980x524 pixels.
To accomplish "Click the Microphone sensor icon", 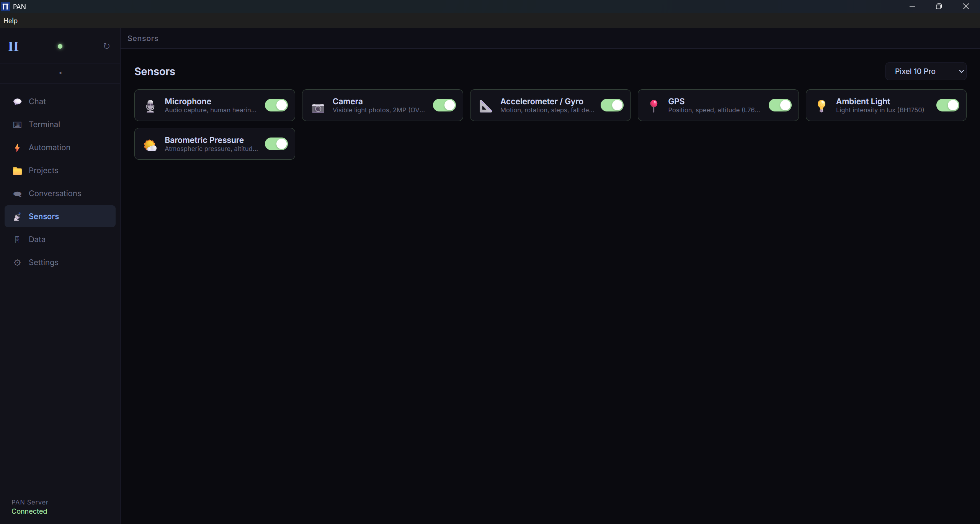I will pyautogui.click(x=150, y=106).
